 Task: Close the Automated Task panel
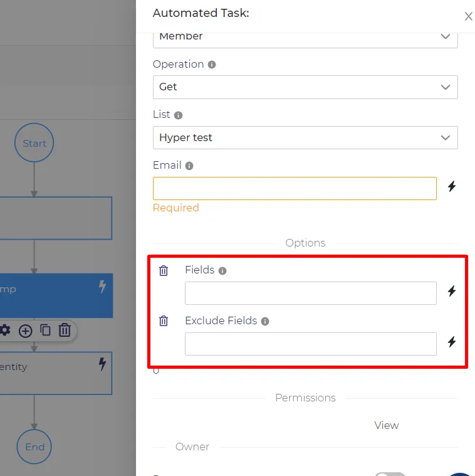[468, 16]
